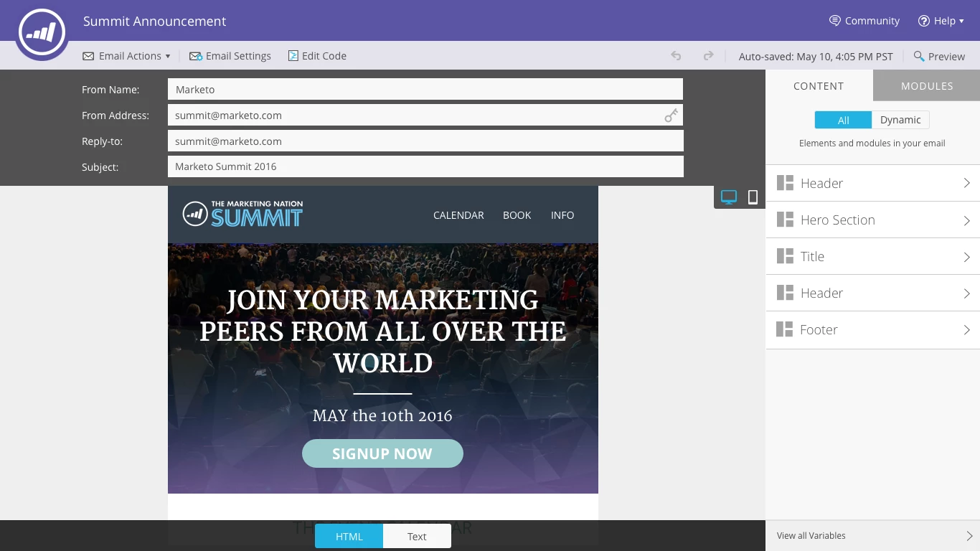Click the From Address field
This screenshot has width=980, height=551.
tap(425, 115)
